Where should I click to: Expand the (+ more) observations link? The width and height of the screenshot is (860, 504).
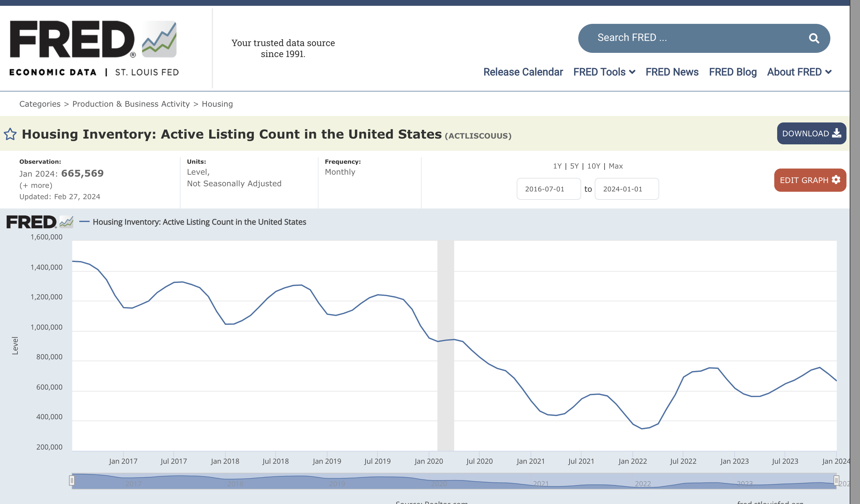(x=36, y=185)
